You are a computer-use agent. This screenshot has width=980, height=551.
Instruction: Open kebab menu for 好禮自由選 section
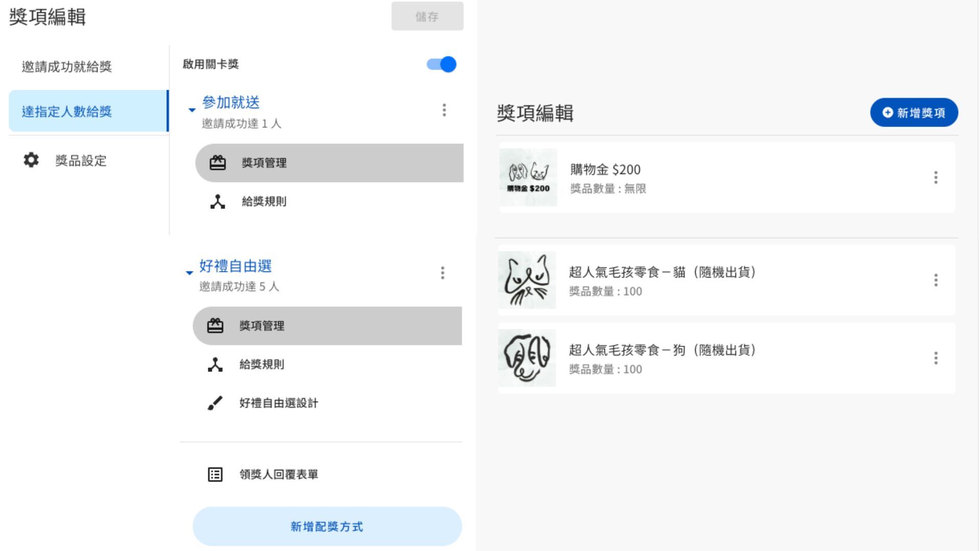443,273
